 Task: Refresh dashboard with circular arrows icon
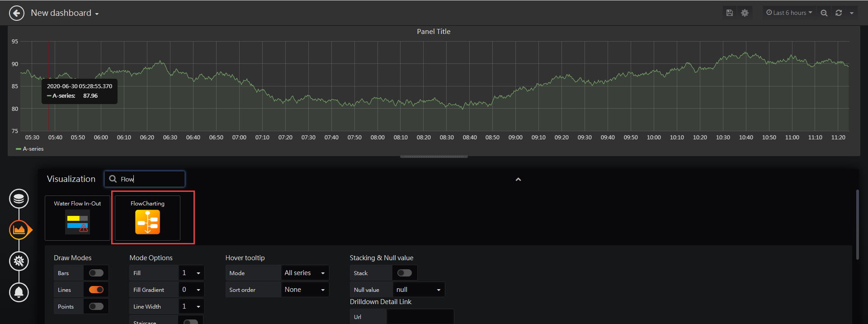[x=839, y=13]
